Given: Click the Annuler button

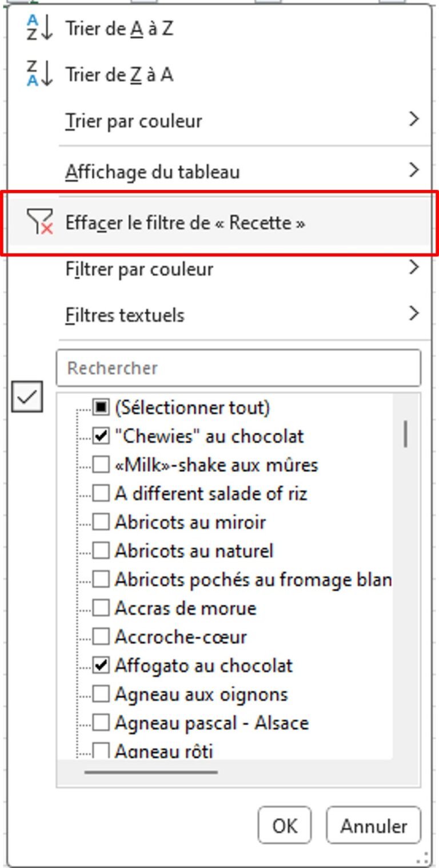Looking at the screenshot, I should 373,826.
